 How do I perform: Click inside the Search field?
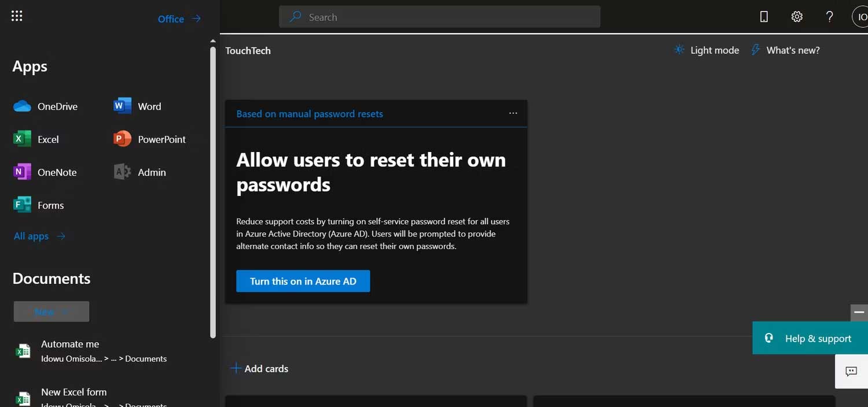pyautogui.click(x=439, y=17)
